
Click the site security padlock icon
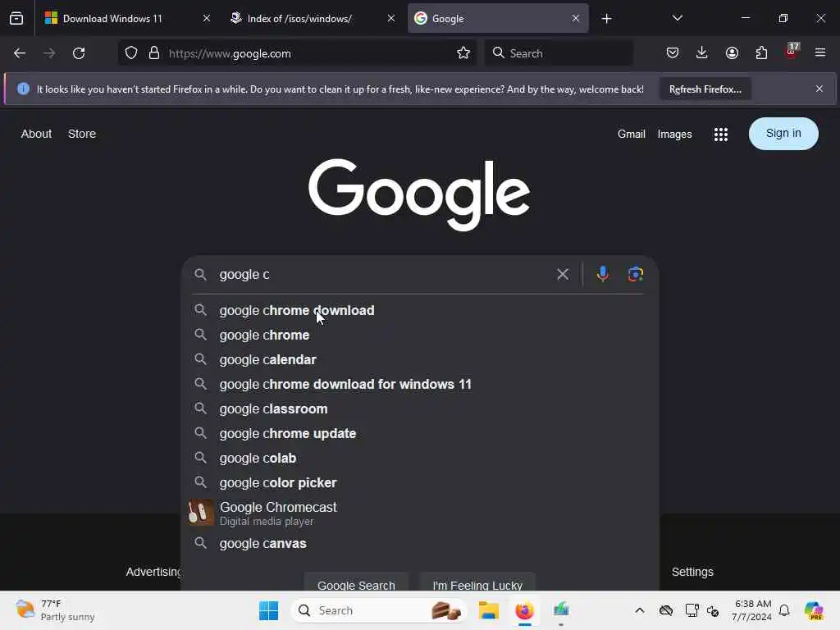pyautogui.click(x=154, y=53)
